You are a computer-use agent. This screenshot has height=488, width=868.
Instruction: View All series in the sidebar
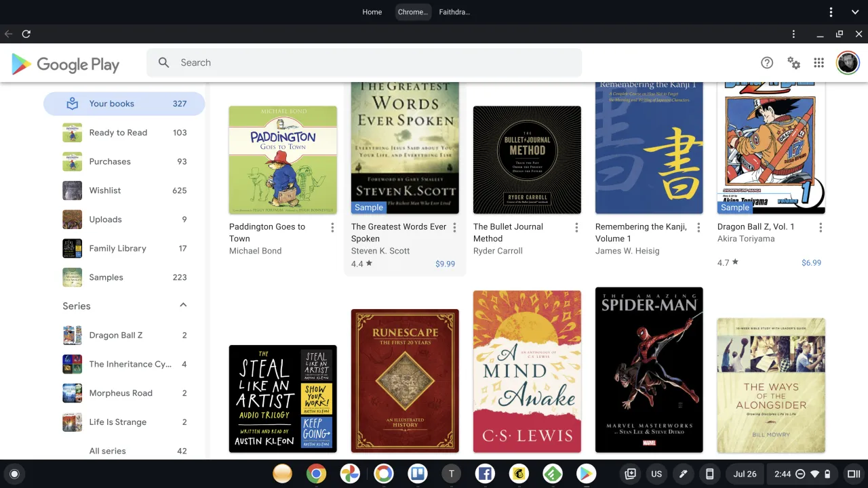[x=107, y=451]
